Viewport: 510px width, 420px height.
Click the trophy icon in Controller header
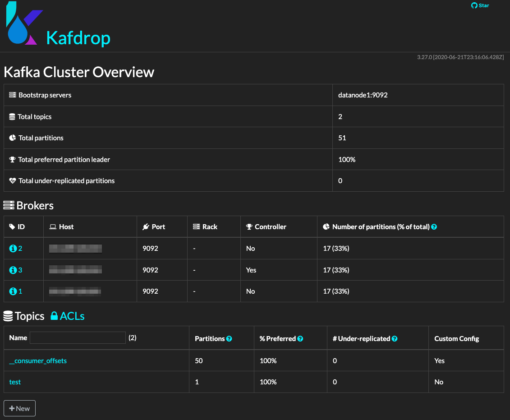249,227
